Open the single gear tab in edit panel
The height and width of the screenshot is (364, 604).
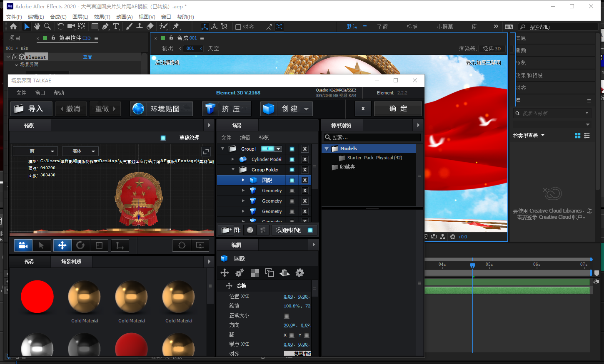coord(300,273)
